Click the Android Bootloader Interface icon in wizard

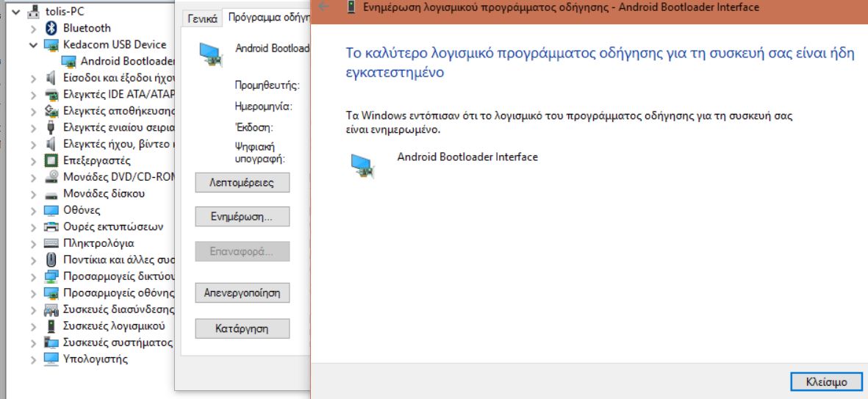pos(363,165)
